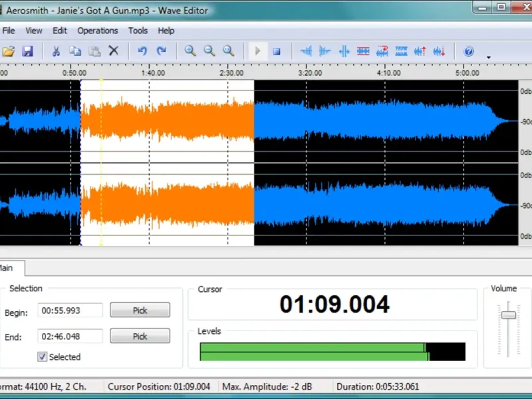The height and width of the screenshot is (399, 532).
Task: Click the Save disk icon
Action: pos(27,51)
